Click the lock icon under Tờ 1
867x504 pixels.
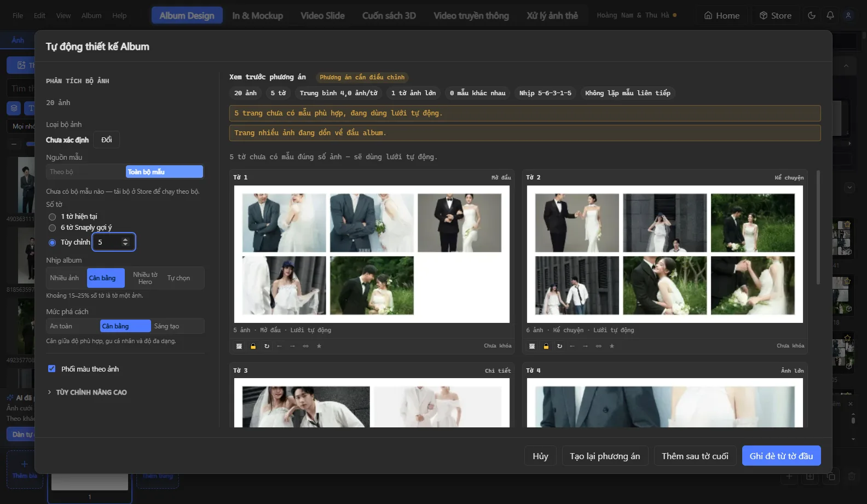click(x=253, y=346)
